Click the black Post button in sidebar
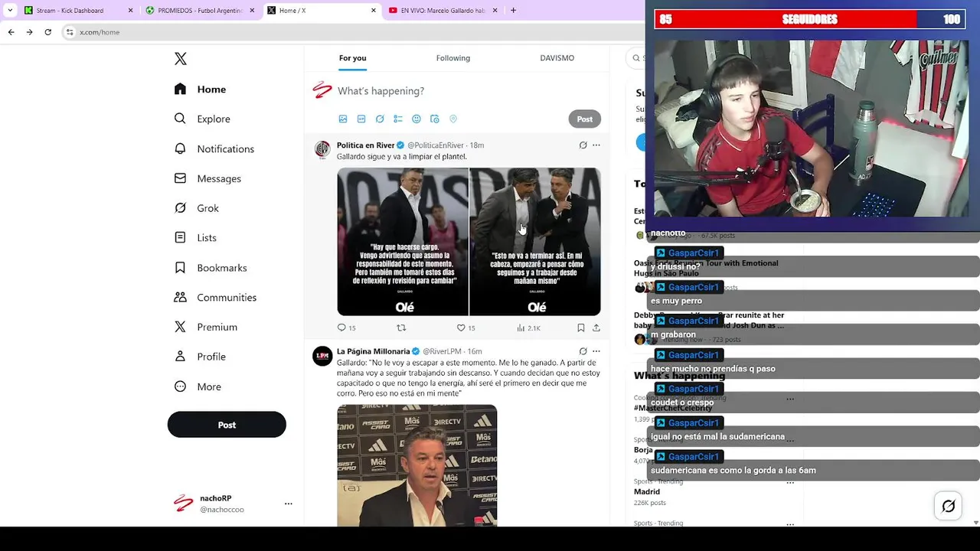This screenshot has width=980, height=551. (x=227, y=425)
